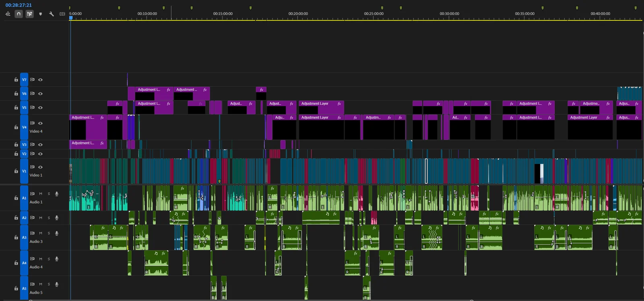Click the blue playhead handle on the ruler
644x301 pixels.
[71, 18]
